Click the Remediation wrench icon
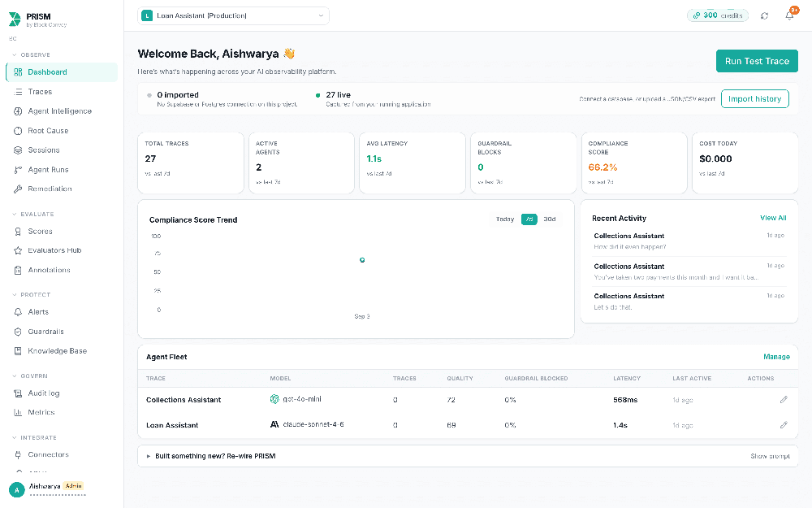This screenshot has height=508, width=812. [18, 189]
